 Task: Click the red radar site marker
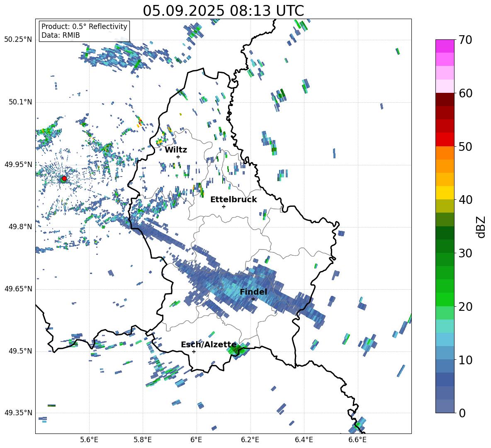click(64, 178)
